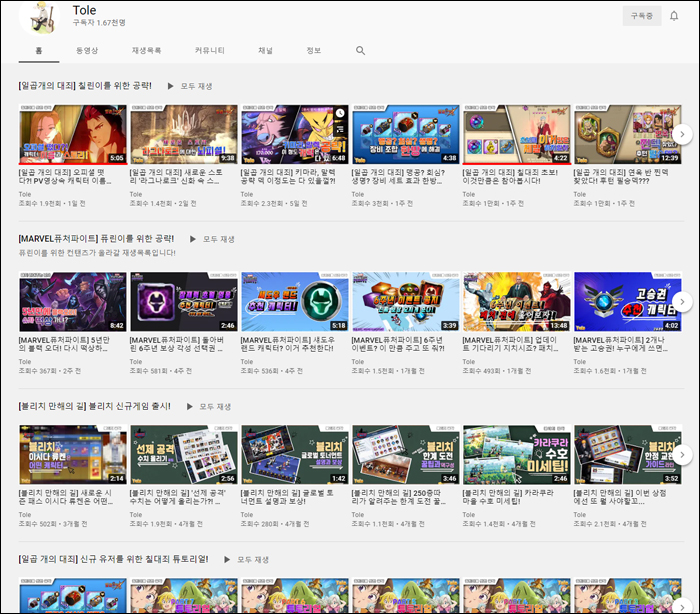Open the 2:46 6주년 보상 thumbnail
The width and height of the screenshot is (700, 614).
point(184,302)
